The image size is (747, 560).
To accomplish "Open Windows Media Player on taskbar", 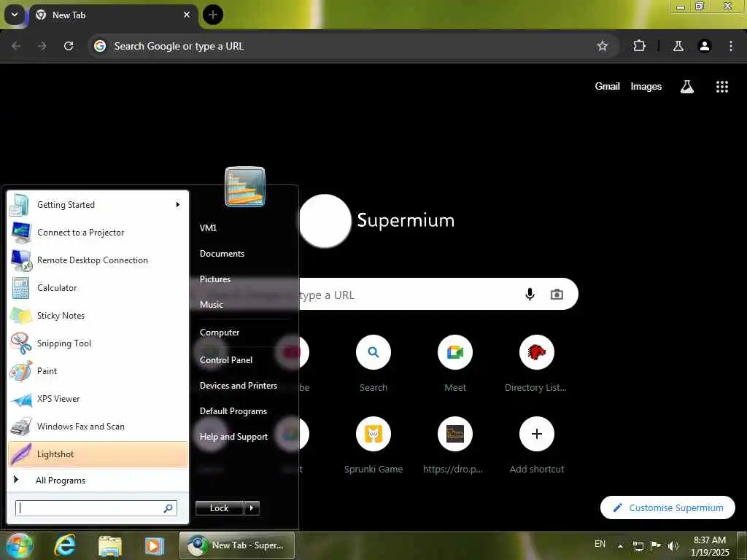I will pos(155,545).
